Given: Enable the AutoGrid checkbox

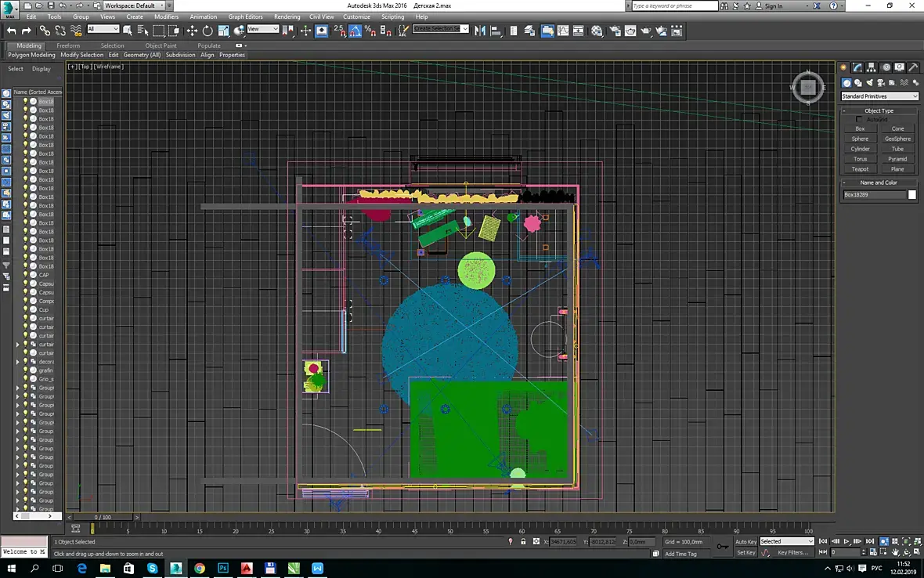Looking at the screenshot, I should pos(859,120).
